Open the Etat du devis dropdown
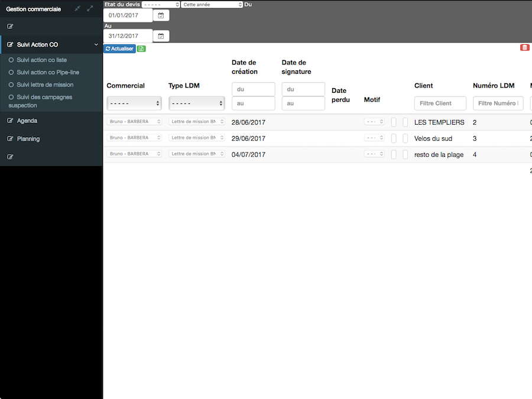Viewport: 532px width, 399px height. pos(161,5)
